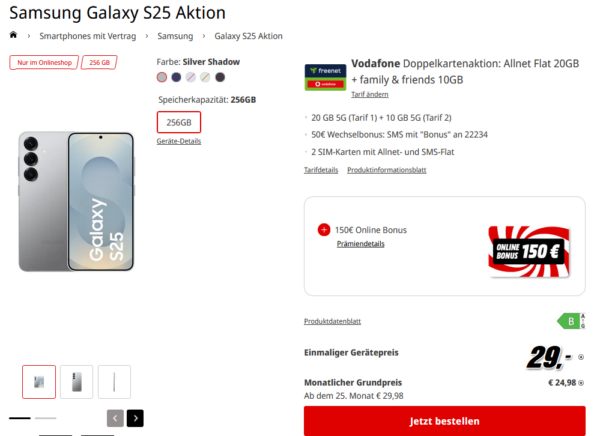
Task: Click info icon next to 29,- device price
Action: (x=580, y=357)
